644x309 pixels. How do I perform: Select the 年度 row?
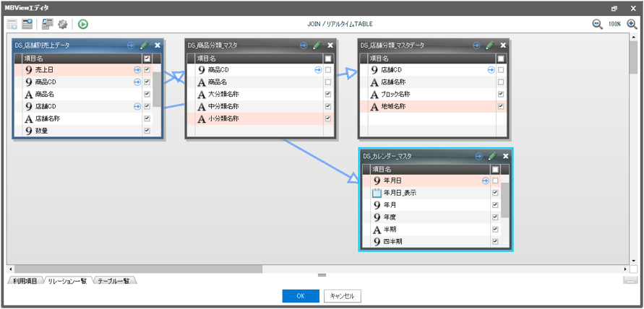(x=432, y=217)
